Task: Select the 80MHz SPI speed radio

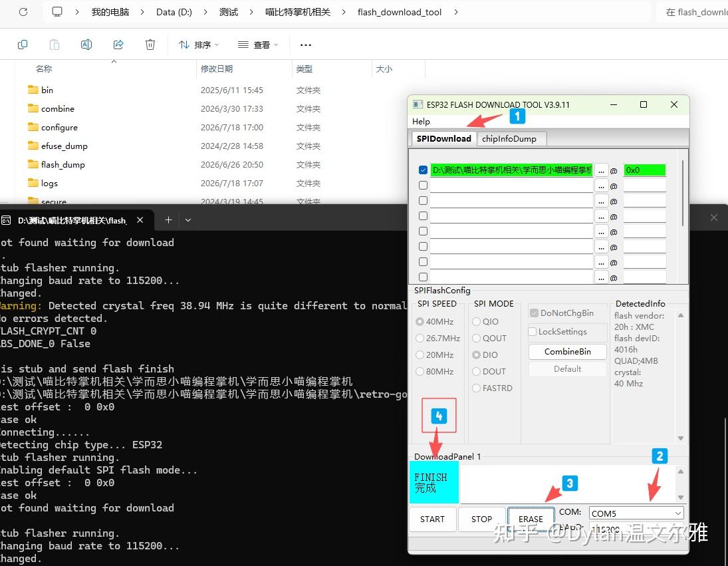Action: pyautogui.click(x=420, y=371)
